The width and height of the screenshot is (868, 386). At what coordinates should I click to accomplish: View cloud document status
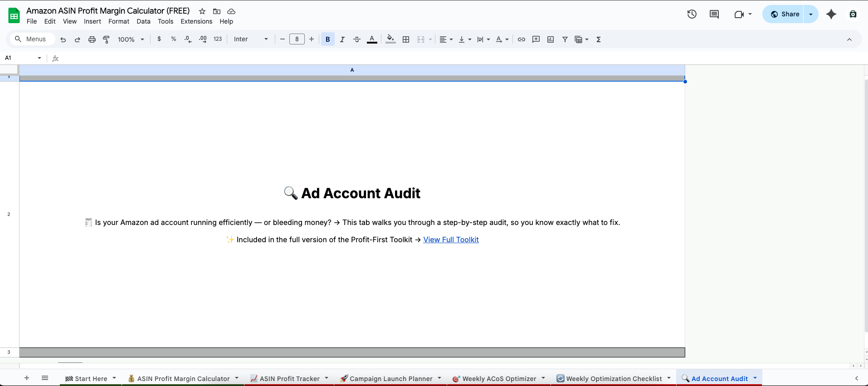[231, 11]
